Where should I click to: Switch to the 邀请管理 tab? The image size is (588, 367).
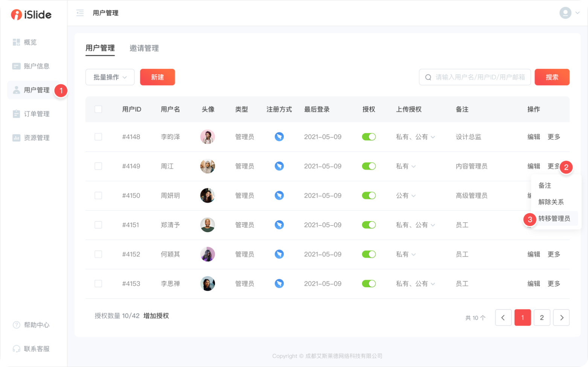tap(144, 48)
